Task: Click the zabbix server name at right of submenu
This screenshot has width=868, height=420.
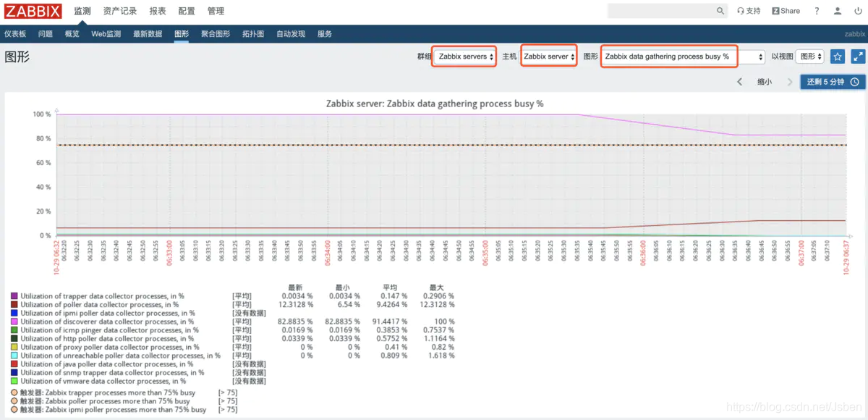Action: coord(855,34)
